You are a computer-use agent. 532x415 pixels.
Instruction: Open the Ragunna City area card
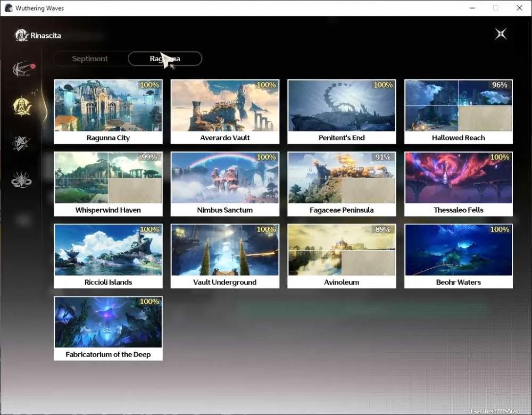[108, 112]
